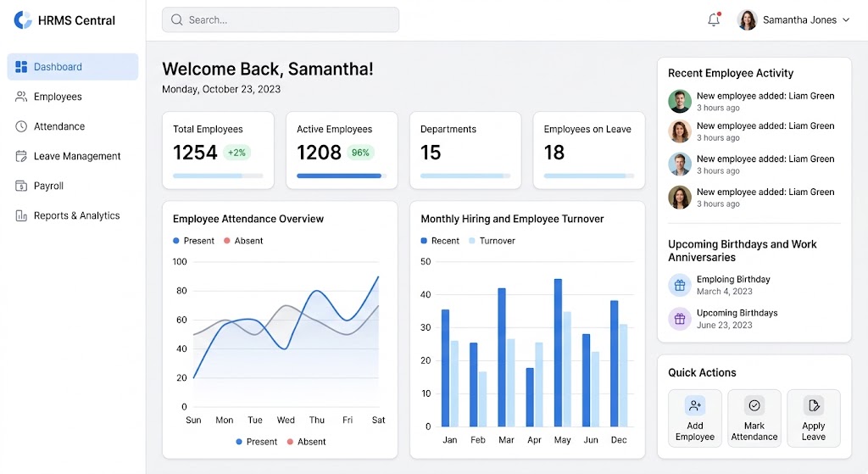Open Attendance menu item

click(73, 126)
